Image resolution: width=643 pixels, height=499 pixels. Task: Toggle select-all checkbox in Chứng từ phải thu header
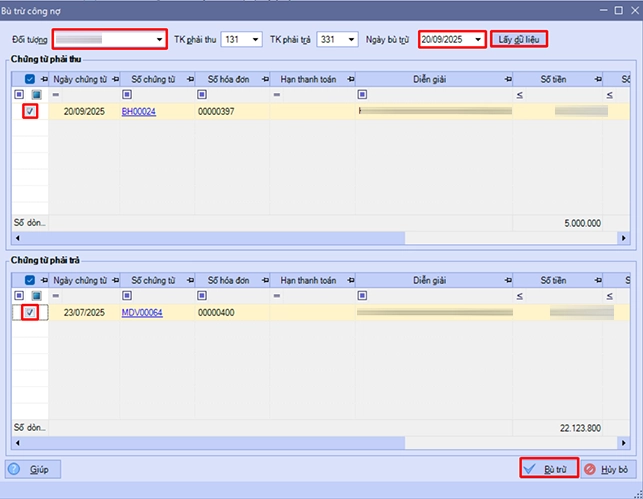pyautogui.click(x=30, y=79)
